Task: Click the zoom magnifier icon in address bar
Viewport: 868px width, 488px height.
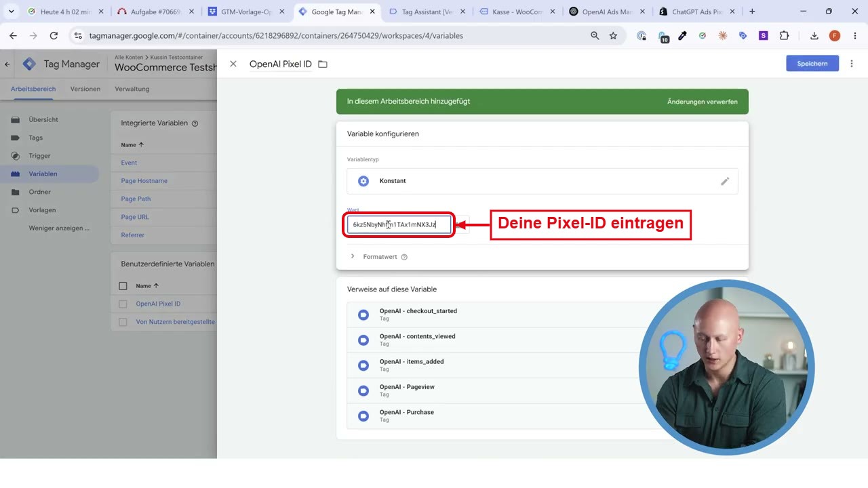Action: click(595, 36)
